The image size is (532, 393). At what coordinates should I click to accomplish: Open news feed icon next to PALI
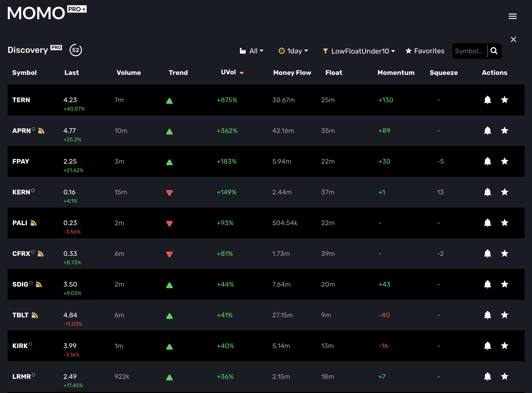point(33,223)
